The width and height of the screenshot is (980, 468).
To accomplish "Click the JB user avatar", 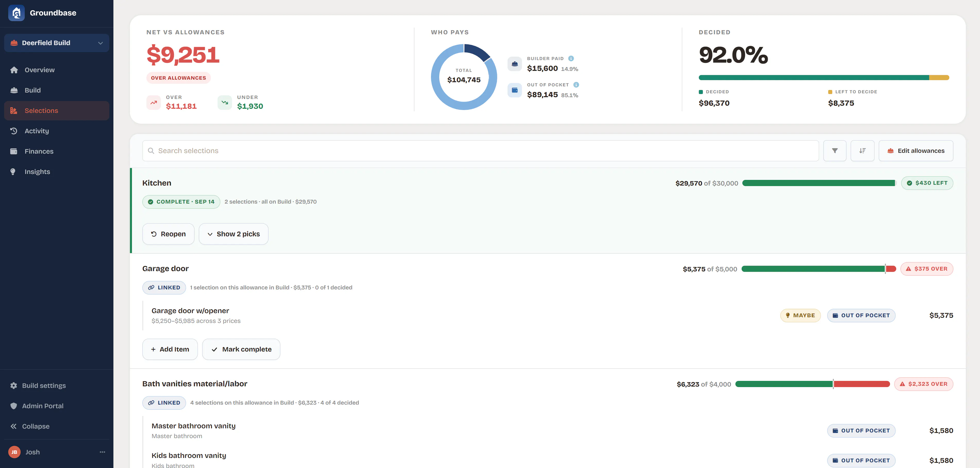I will 14,452.
